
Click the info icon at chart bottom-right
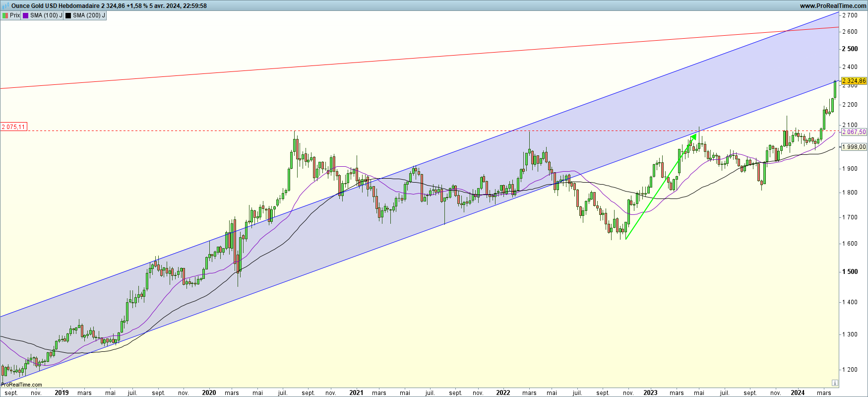tap(835, 383)
